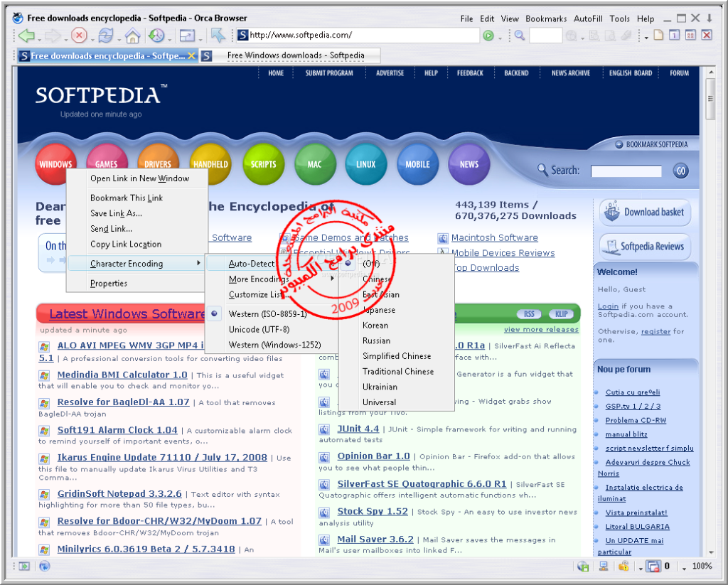The height and width of the screenshot is (585, 728).
Task: Open Reload button dropdown arrow
Action: click(x=119, y=39)
